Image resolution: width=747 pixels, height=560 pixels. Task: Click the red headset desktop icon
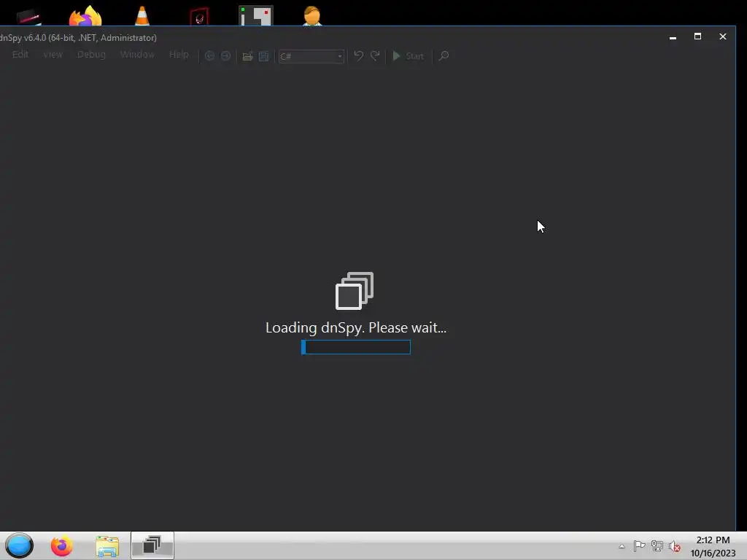199,16
